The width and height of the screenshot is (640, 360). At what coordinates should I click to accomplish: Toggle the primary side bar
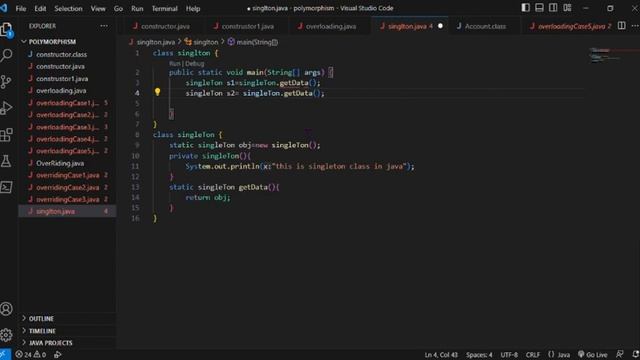(x=525, y=8)
